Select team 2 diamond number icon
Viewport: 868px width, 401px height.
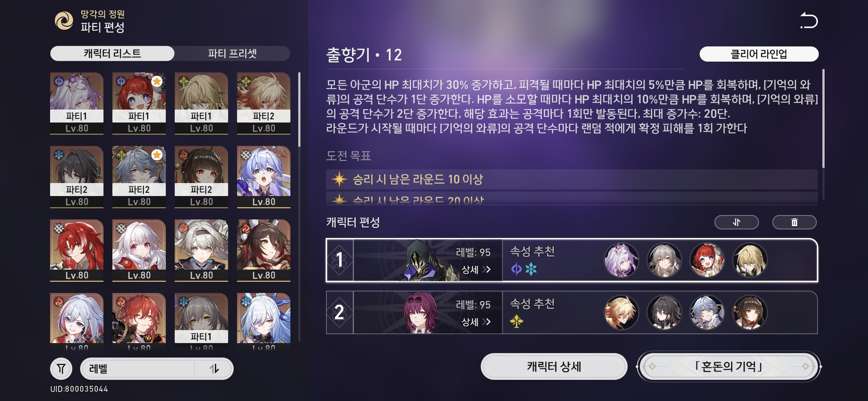point(340,312)
